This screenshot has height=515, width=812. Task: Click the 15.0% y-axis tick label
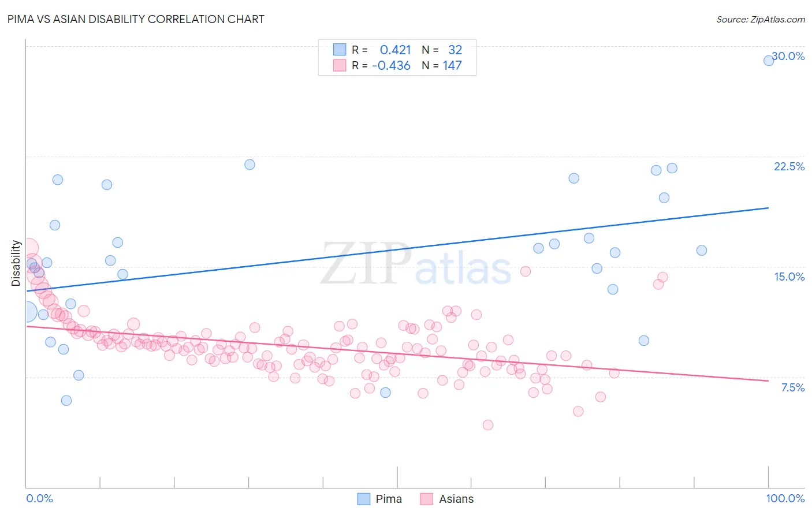(x=789, y=277)
